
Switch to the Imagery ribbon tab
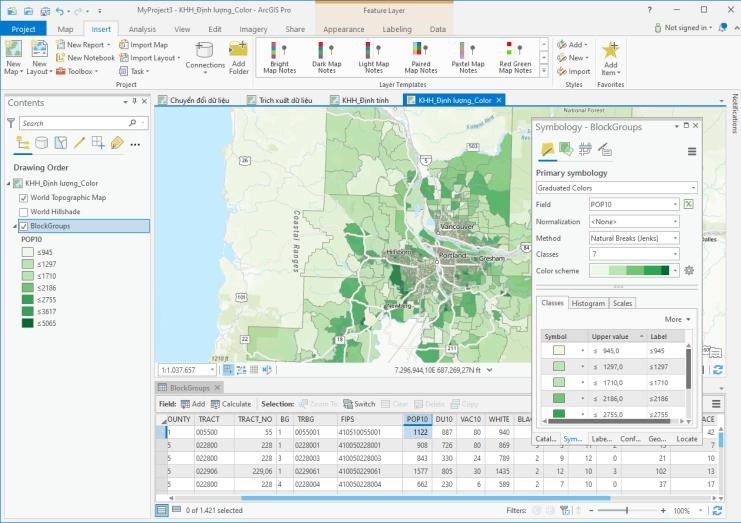253,29
